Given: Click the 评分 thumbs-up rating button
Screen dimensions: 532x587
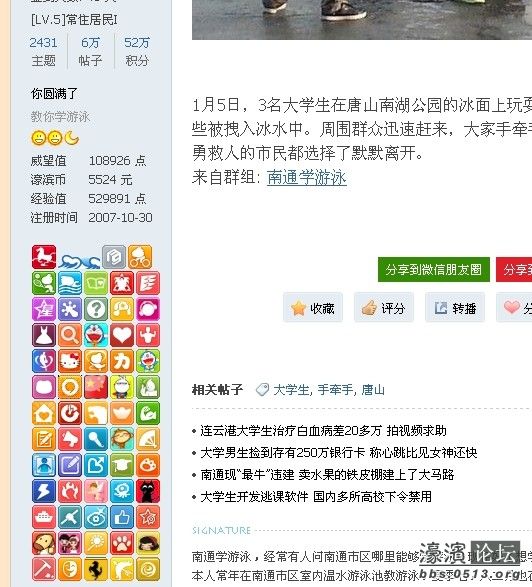Looking at the screenshot, I should pos(384,308).
